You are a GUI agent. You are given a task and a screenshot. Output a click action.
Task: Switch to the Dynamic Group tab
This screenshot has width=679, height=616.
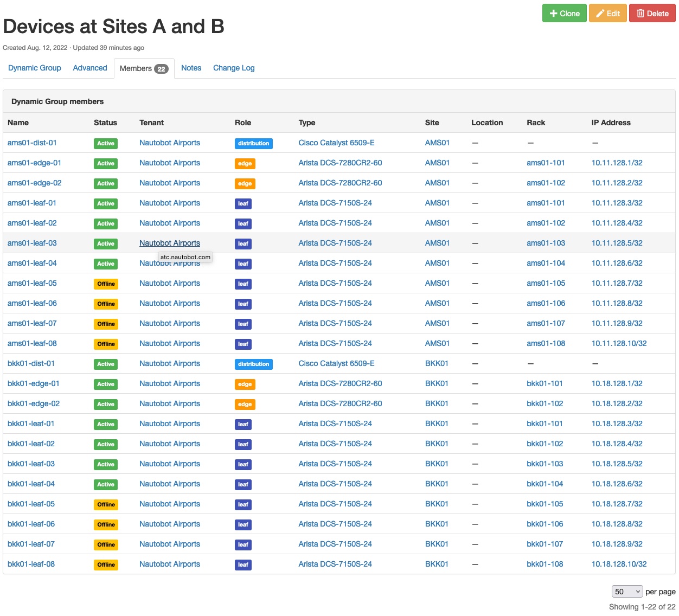pos(35,68)
